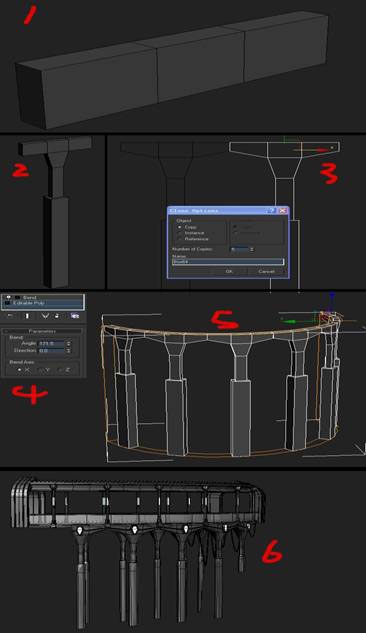Close the Clone Options dialog
Image resolution: width=366 pixels, height=633 pixels.
[282, 210]
